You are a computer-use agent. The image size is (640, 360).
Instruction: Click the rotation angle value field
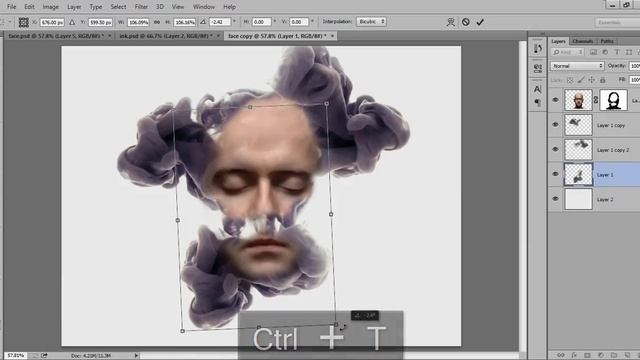[x=220, y=22]
